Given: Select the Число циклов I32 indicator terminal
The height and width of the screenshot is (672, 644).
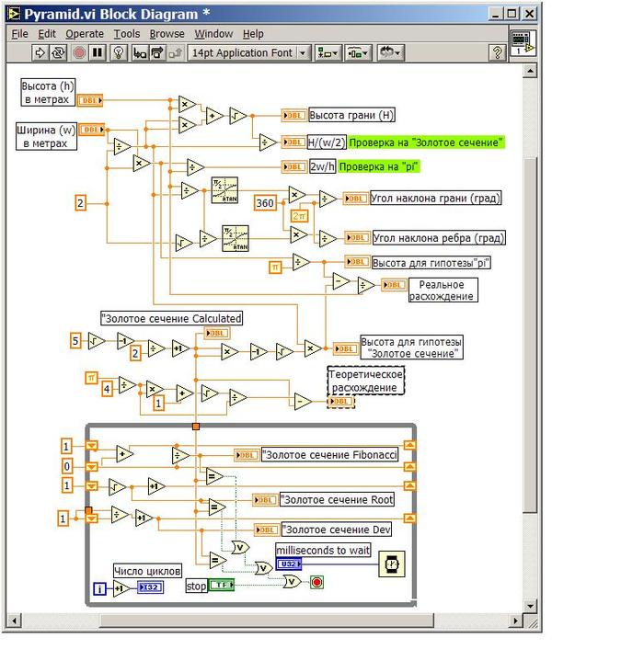Looking at the screenshot, I should click(x=151, y=587).
